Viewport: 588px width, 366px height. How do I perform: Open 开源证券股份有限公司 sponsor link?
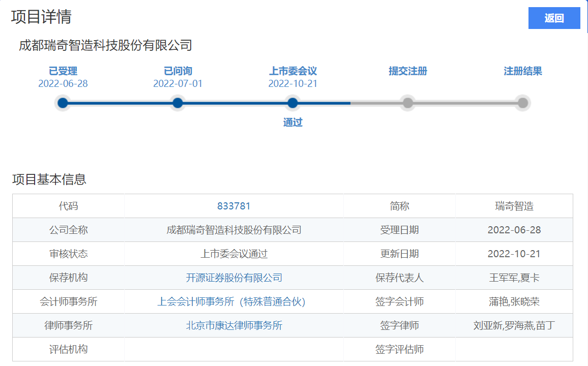[x=233, y=278]
